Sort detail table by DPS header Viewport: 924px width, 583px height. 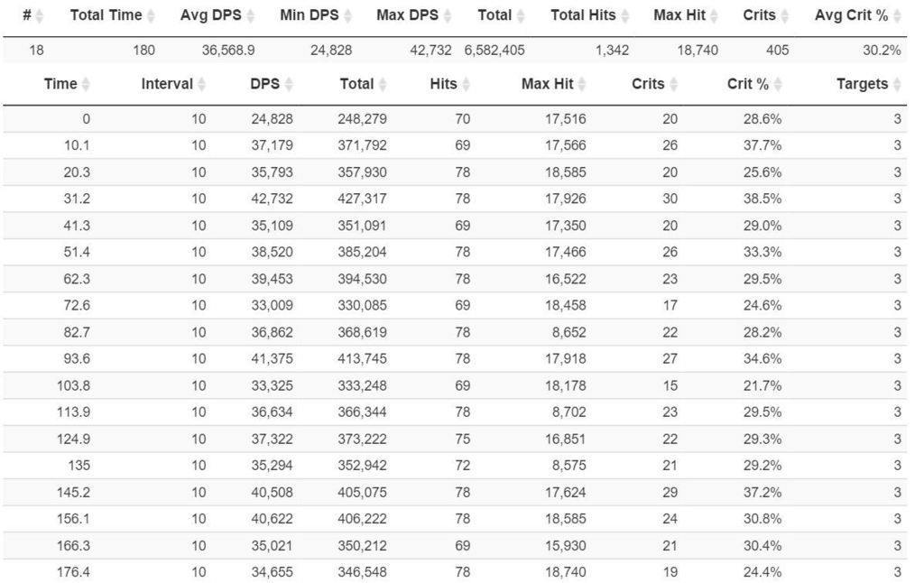coord(264,84)
